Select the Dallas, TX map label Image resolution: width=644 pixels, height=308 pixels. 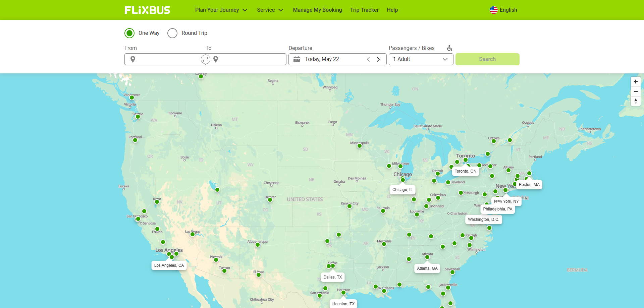[333, 277]
